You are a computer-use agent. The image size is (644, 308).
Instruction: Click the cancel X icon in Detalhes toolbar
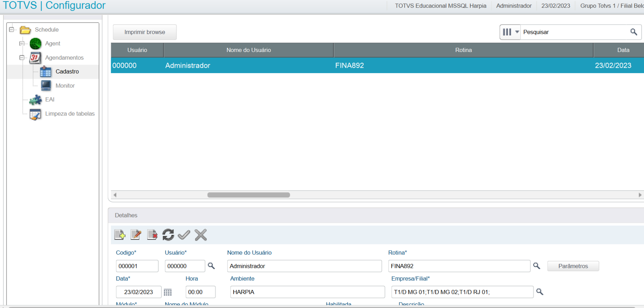(x=201, y=234)
